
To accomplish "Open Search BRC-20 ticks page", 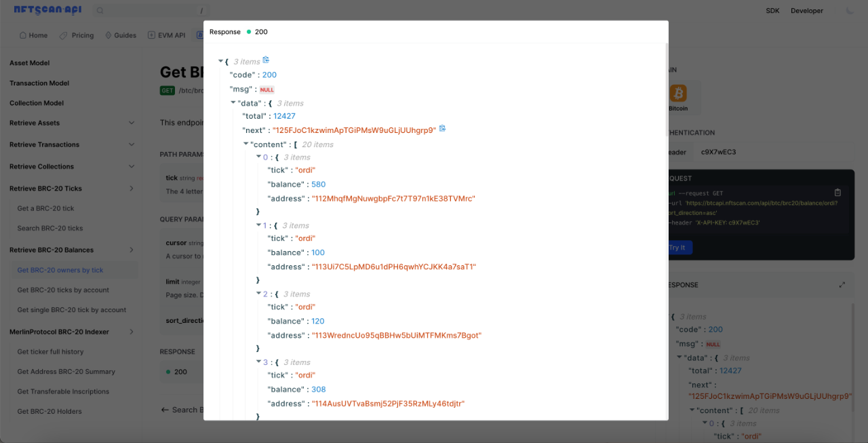I will pos(50,228).
